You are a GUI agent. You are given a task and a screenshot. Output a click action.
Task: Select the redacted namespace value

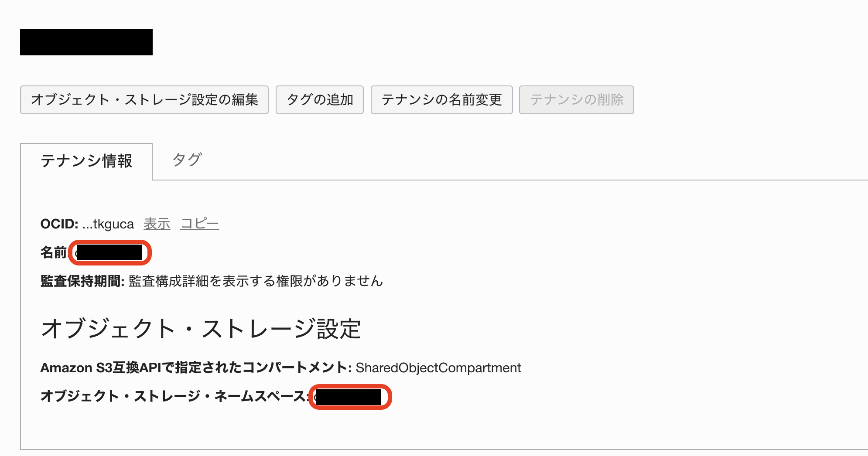pyautogui.click(x=349, y=397)
